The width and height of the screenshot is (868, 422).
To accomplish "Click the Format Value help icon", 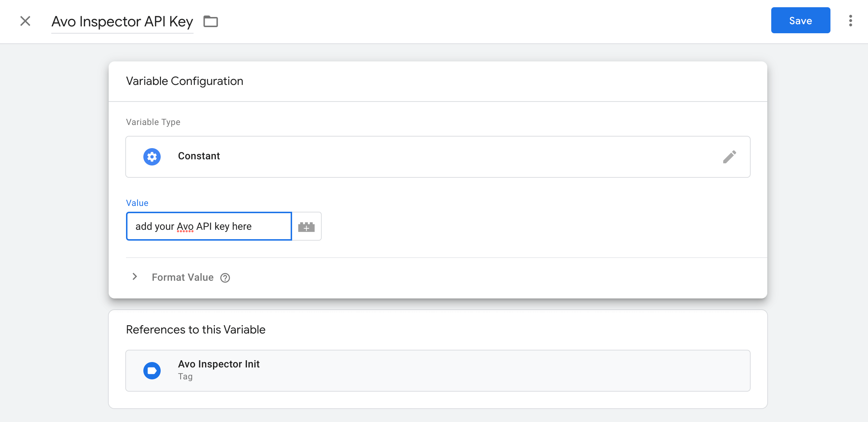I will [x=225, y=277].
